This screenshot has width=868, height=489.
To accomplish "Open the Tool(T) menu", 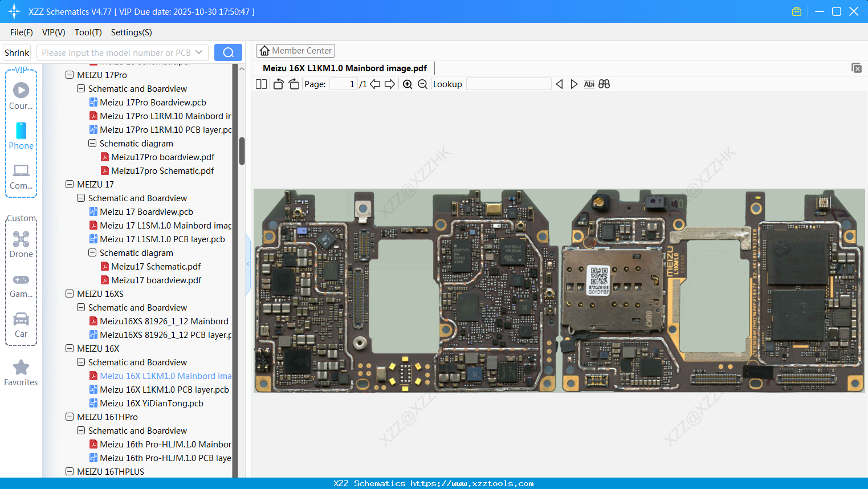I will coord(88,32).
